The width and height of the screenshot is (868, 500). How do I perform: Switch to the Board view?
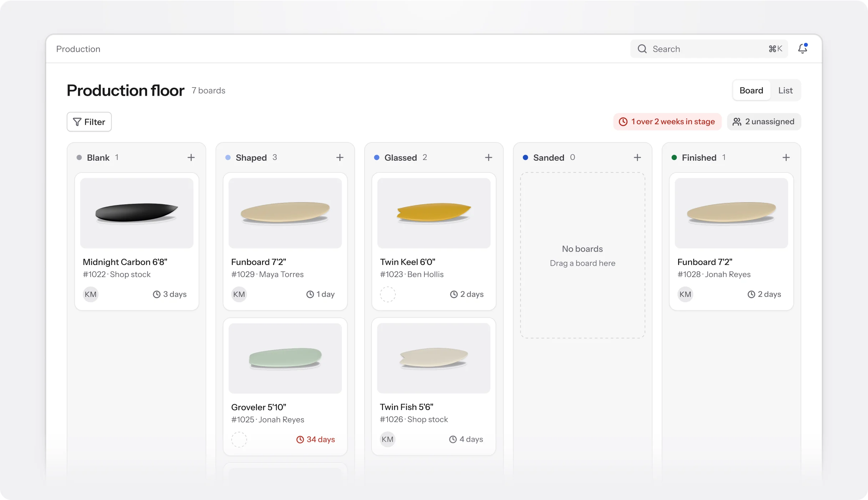pyautogui.click(x=751, y=90)
